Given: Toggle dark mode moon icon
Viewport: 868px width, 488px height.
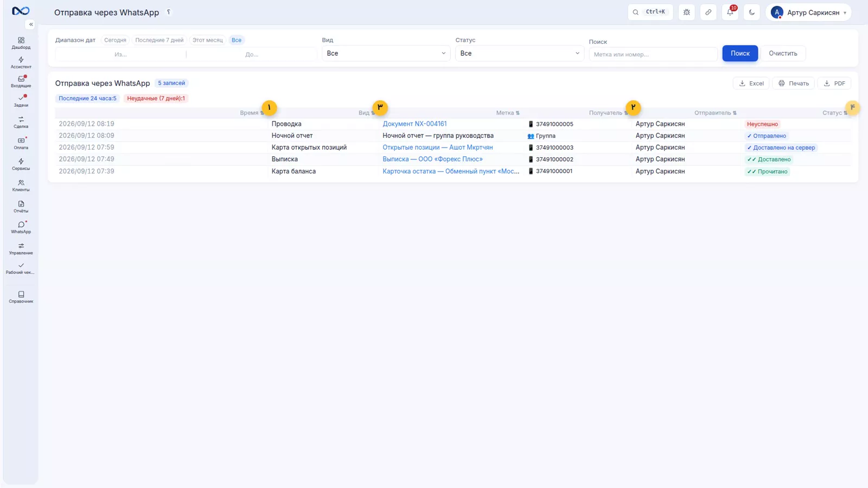Looking at the screenshot, I should [752, 12].
